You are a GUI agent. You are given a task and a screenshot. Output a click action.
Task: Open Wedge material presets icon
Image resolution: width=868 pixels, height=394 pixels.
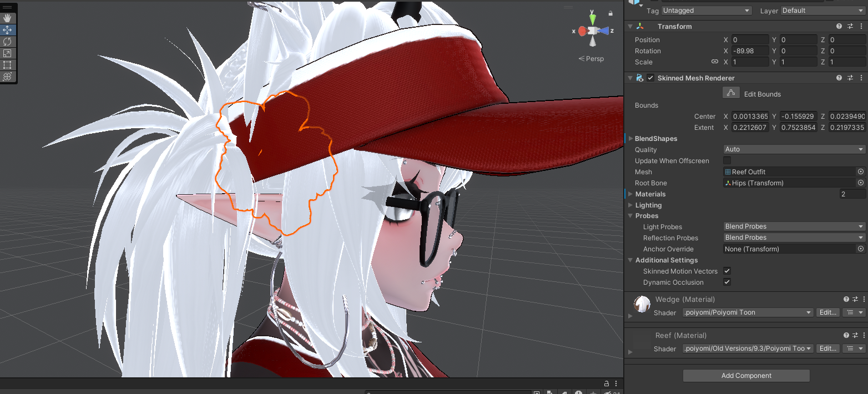(855, 299)
